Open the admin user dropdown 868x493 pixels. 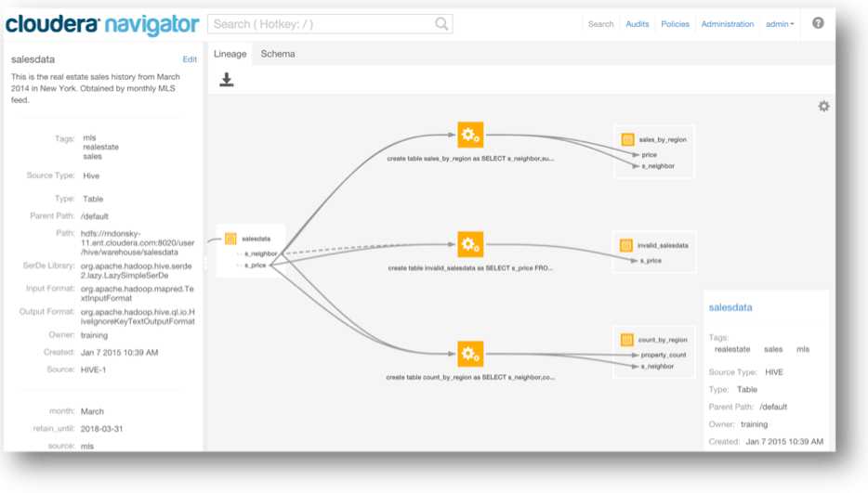[780, 24]
